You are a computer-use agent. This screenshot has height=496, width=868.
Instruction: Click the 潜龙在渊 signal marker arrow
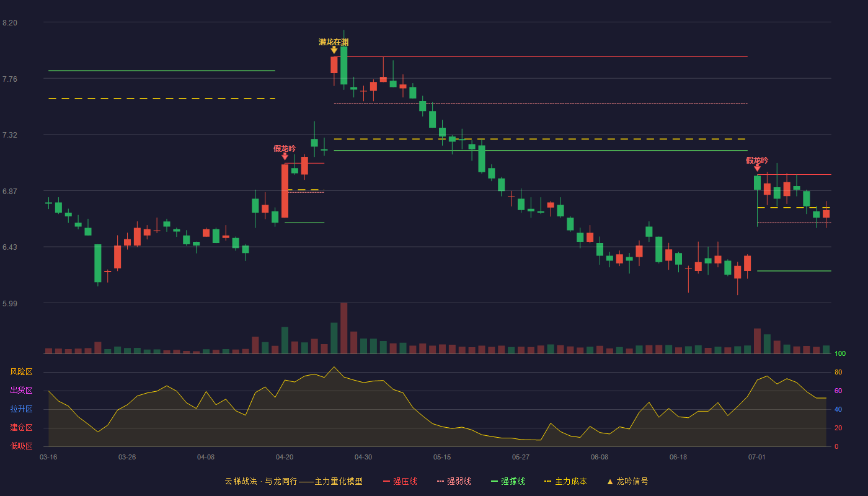pos(334,50)
